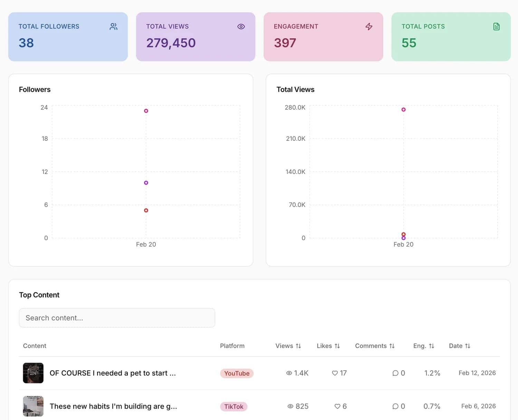Select the top pink point on Followers chart
This screenshot has width=518, height=420.
point(146,111)
